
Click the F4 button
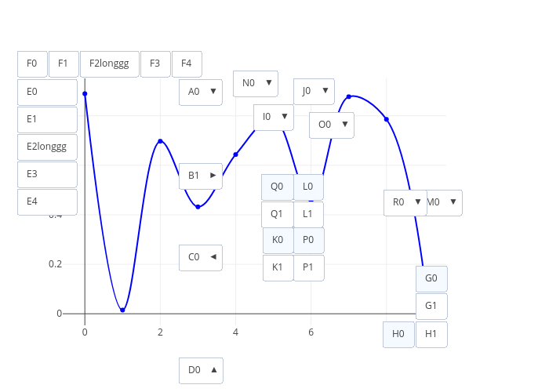tap(187, 64)
